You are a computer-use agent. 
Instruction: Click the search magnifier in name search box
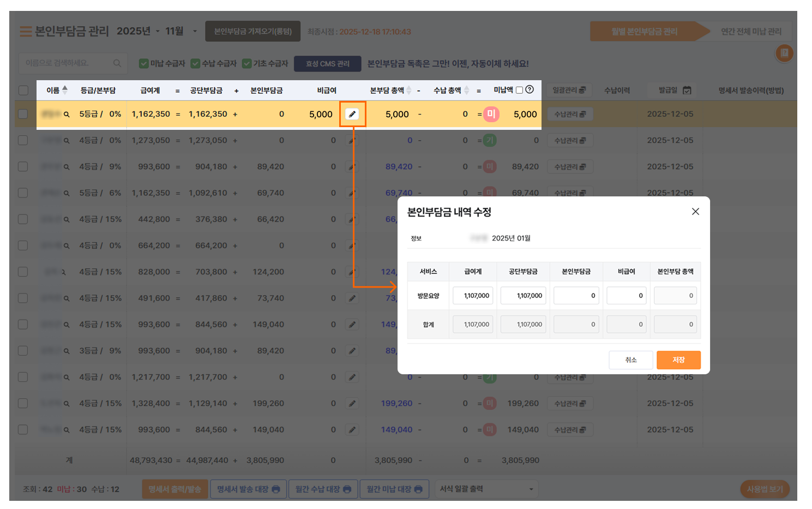tap(117, 63)
